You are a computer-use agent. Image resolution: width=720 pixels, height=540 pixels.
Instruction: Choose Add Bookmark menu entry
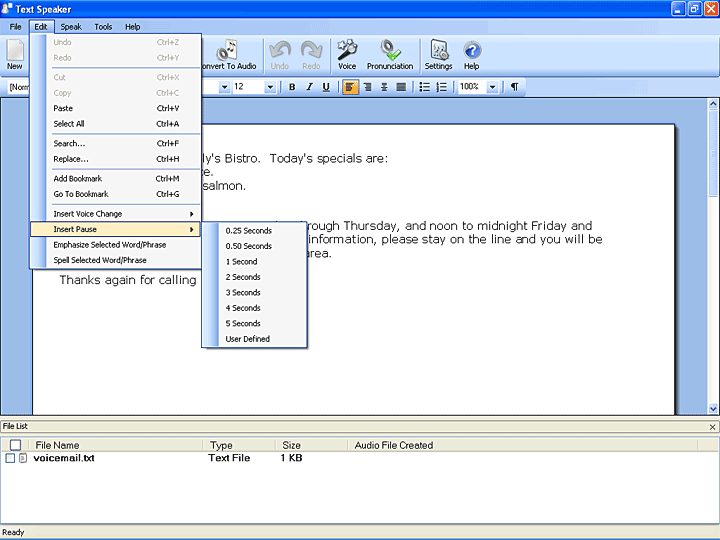115,179
